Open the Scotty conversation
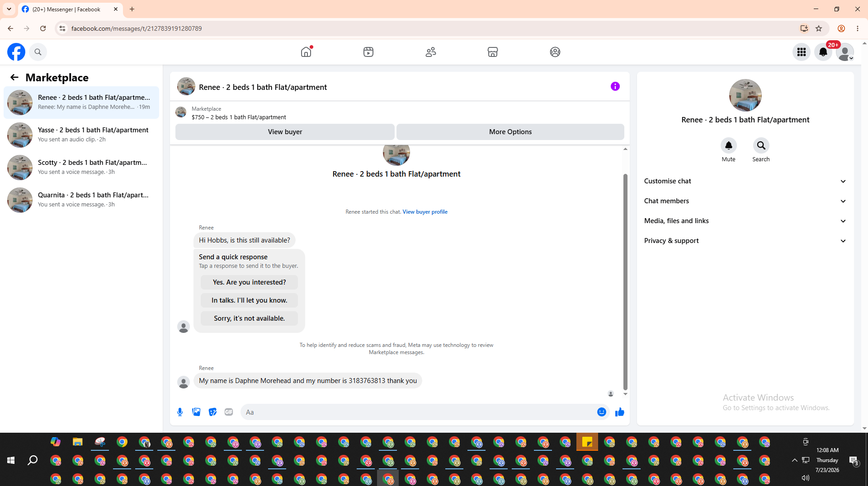Screen dimensions: 868x486 (x=81, y=168)
